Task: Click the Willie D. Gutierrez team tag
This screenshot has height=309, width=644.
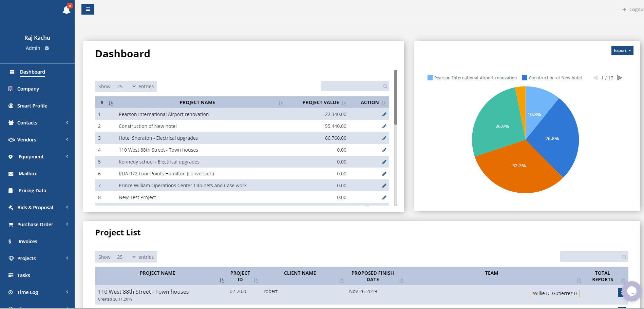Action: [554, 293]
